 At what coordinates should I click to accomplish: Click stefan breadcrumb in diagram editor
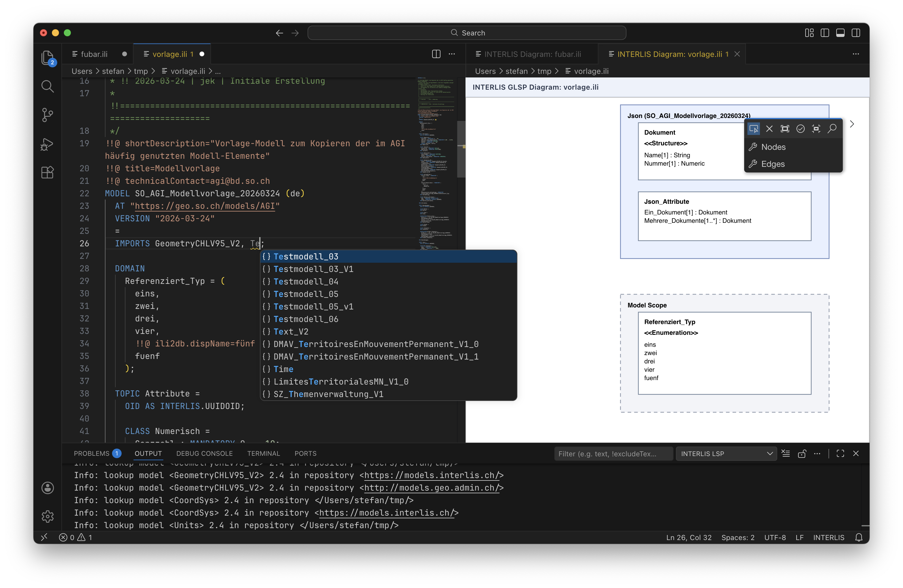point(516,71)
